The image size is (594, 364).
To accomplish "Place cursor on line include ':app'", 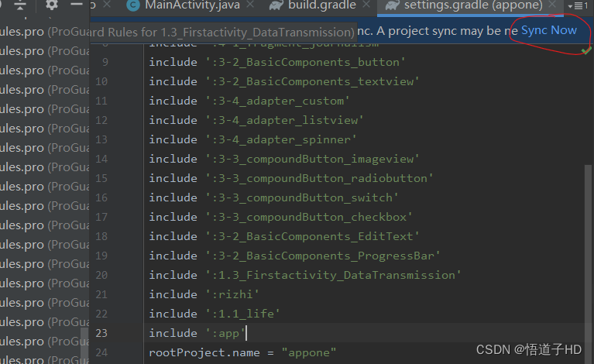I will tap(197, 333).
